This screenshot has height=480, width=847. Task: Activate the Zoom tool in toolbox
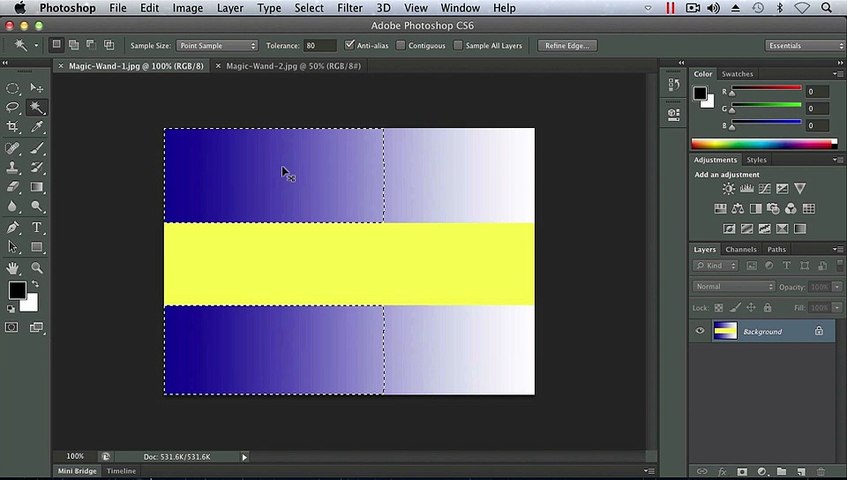[x=37, y=268]
